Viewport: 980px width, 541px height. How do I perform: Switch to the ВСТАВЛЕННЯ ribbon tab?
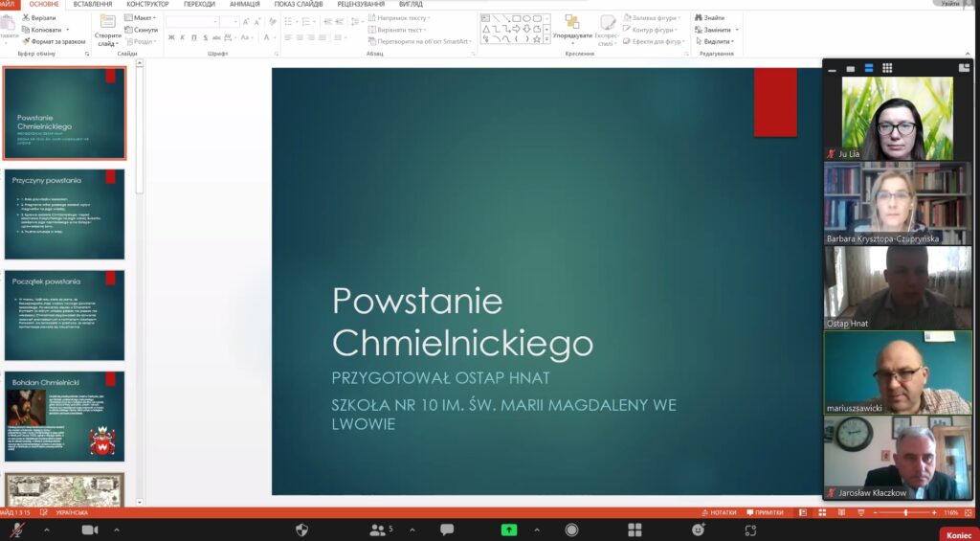tap(93, 4)
